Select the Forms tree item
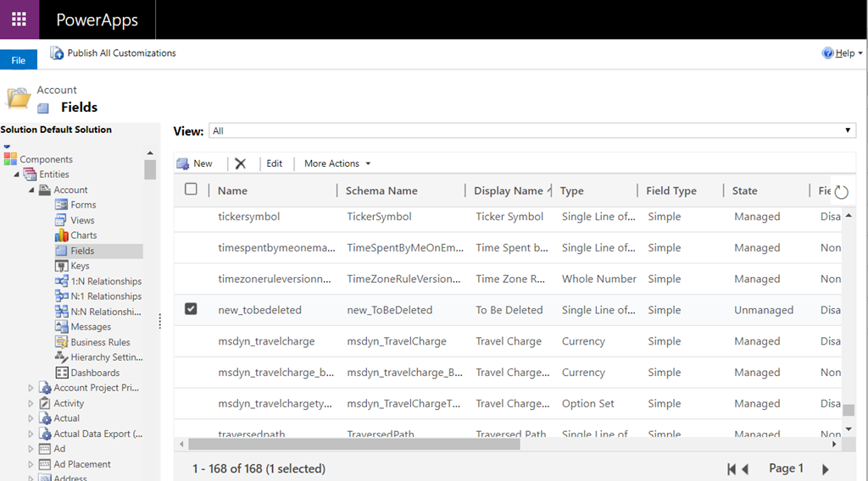868x481 pixels. click(83, 205)
